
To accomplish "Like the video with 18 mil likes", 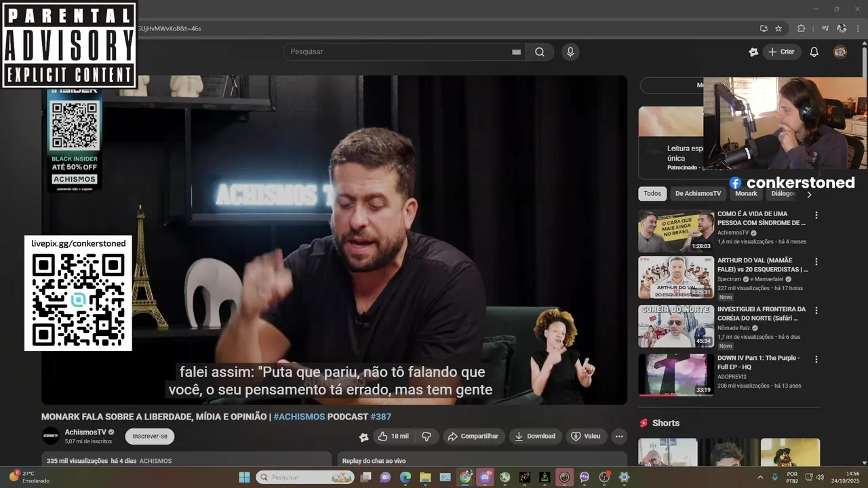I will click(393, 436).
